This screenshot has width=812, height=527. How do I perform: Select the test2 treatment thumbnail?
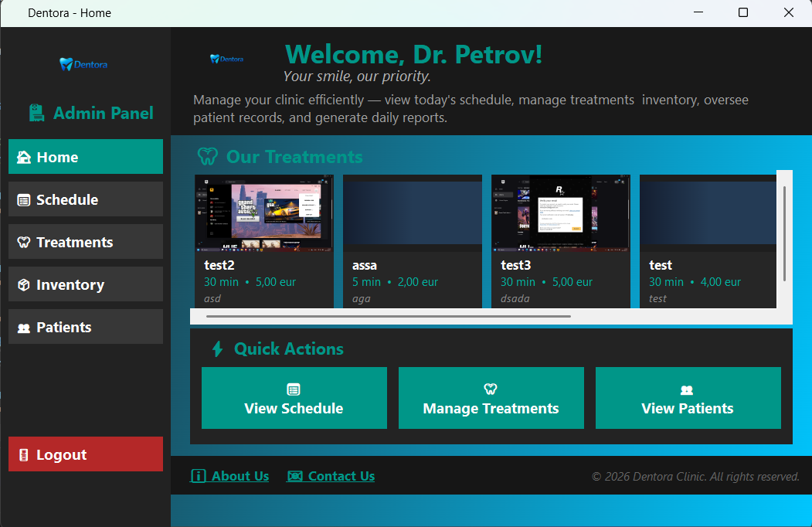point(263,212)
